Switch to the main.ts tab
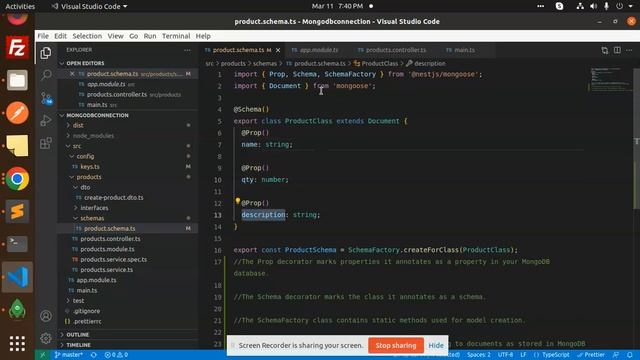The height and width of the screenshot is (360, 640). 464,50
